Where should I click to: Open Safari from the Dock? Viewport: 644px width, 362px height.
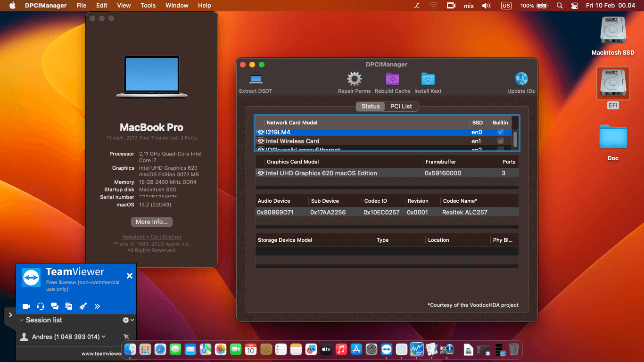click(160, 349)
